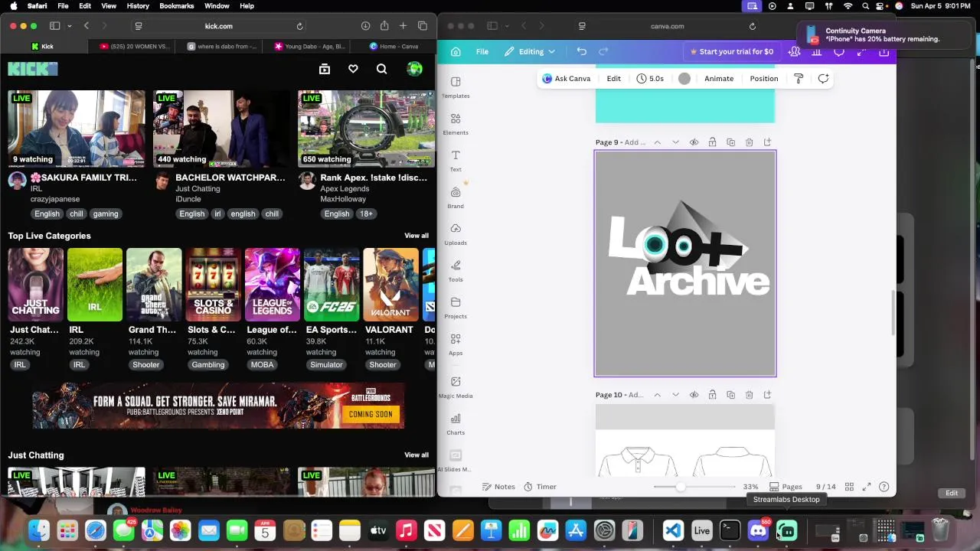Open Canva grid view icon

point(849,487)
